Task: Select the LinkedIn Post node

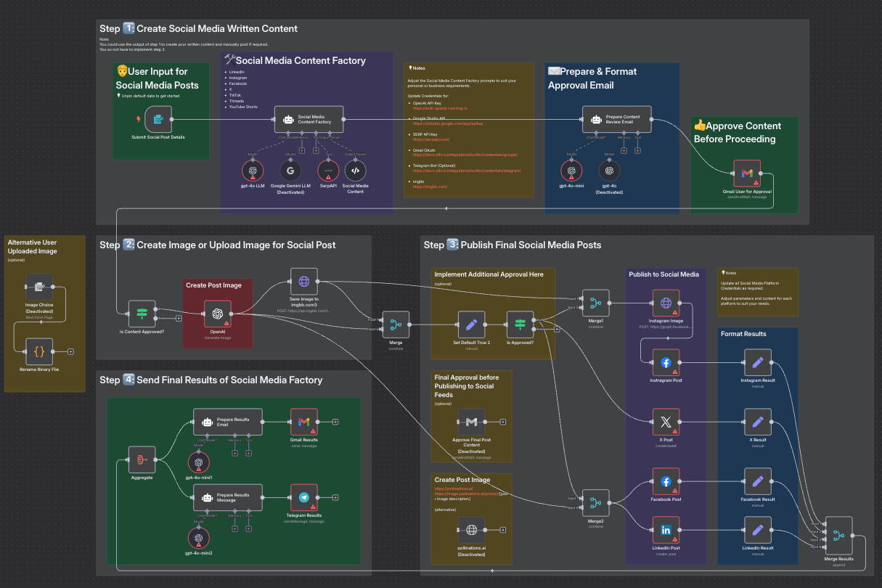Action: 666,530
